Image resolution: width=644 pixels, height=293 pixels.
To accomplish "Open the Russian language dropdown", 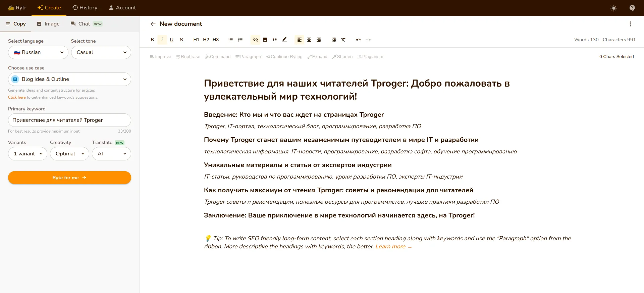I will [38, 52].
